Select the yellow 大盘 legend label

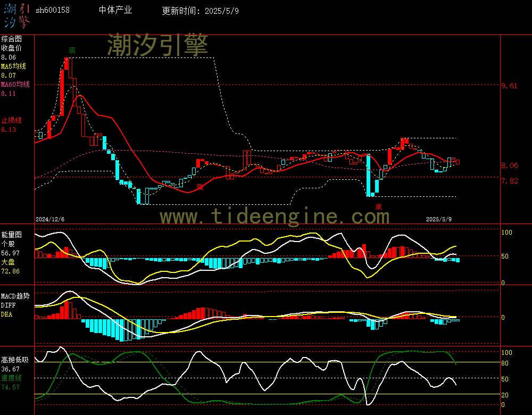point(8,262)
